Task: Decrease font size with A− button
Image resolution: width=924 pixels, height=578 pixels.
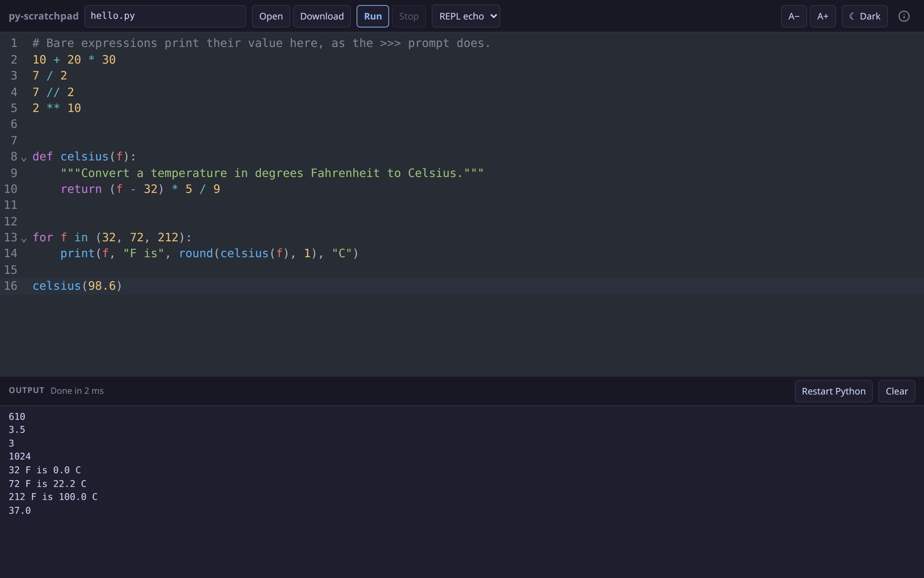Action: click(x=794, y=16)
